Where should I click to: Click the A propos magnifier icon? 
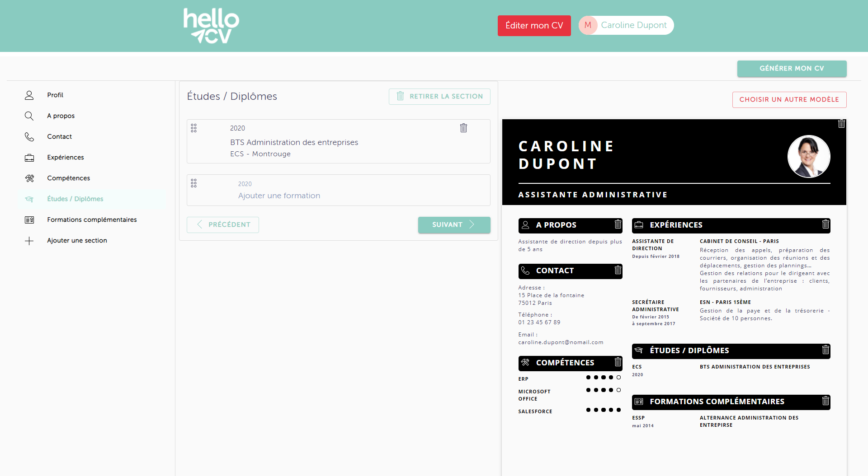pos(29,116)
